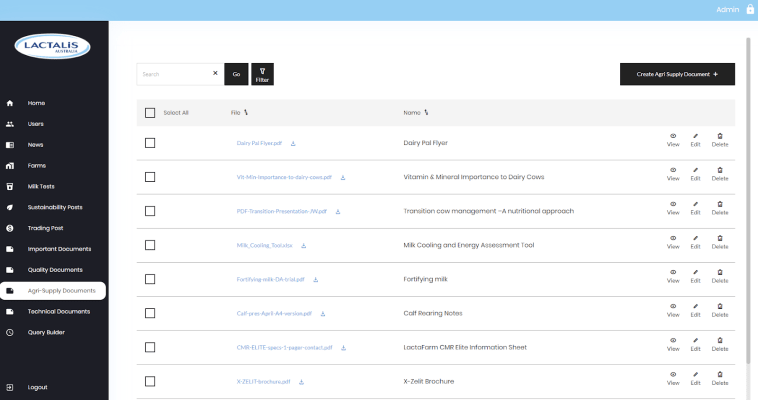Open the Users section
This screenshot has height=400, width=758.
click(35, 124)
